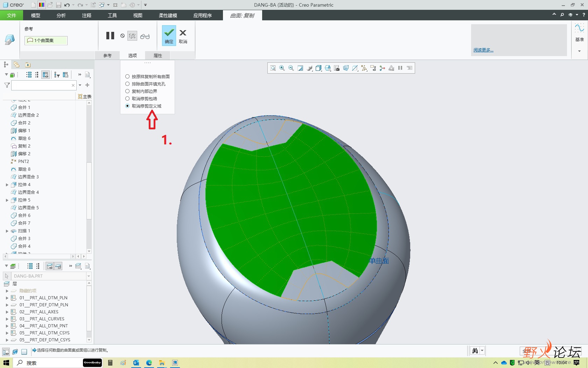The image size is (588, 368).
Task: Click the Refit view icon
Action: tap(273, 68)
